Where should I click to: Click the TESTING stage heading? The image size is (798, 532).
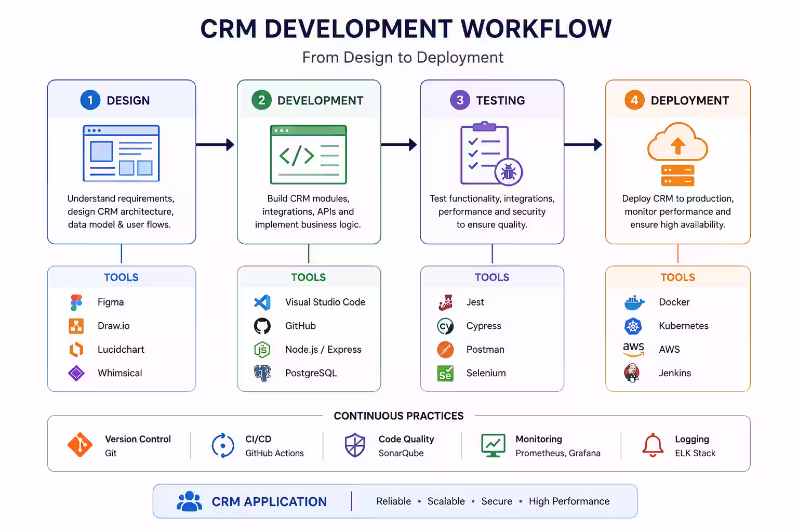pyautogui.click(x=501, y=101)
